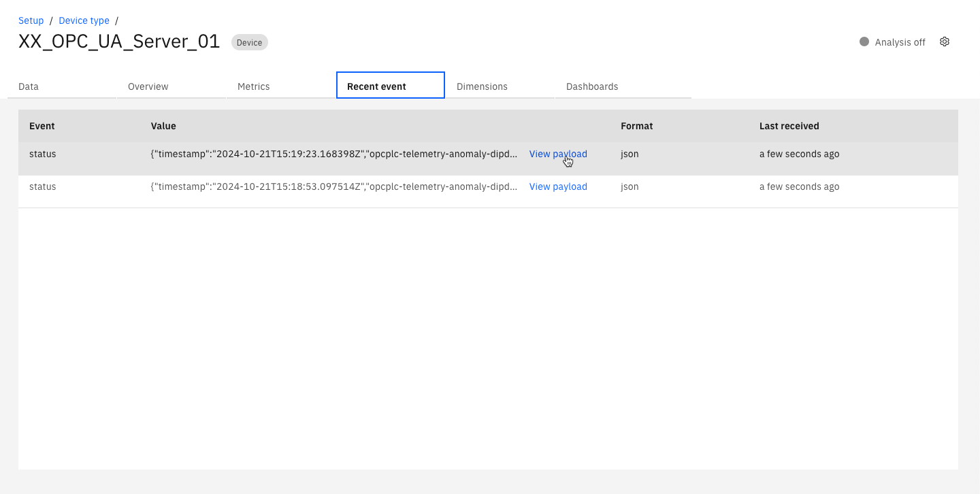Select the Recent event tab

(391, 85)
